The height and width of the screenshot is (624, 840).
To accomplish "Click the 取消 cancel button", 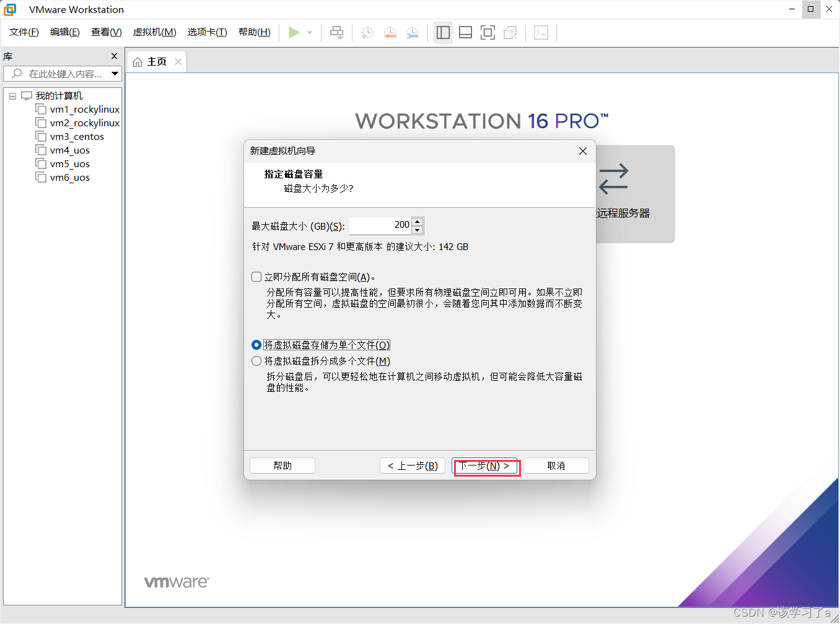I will click(556, 466).
